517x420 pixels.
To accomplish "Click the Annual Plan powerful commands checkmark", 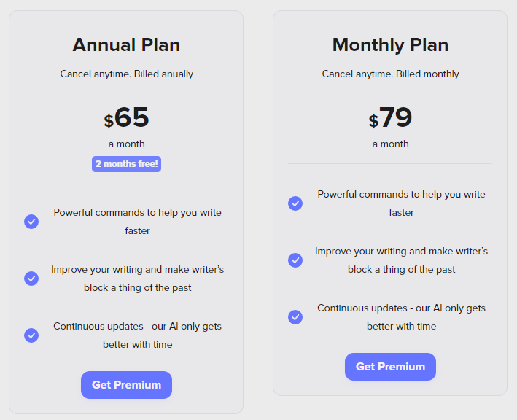I will (x=31, y=222).
